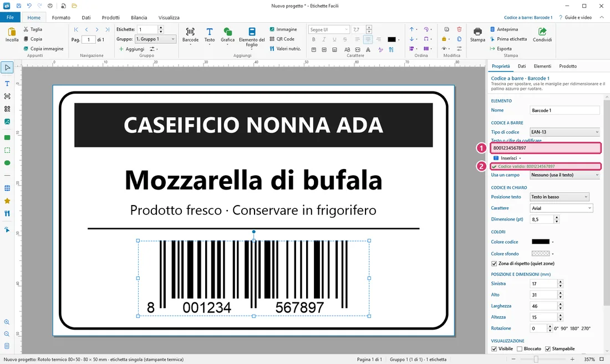Toggle the Visibile checkbox
610x364 pixels.
(x=494, y=348)
